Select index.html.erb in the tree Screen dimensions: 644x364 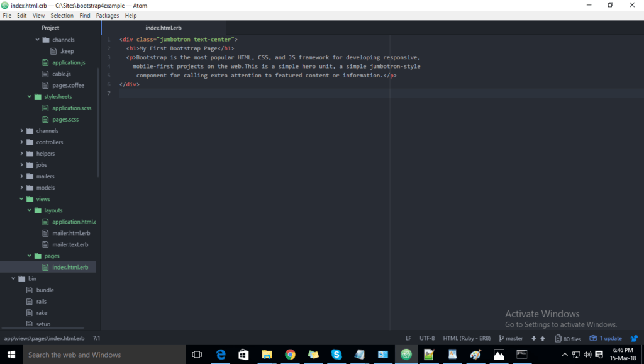70,268
